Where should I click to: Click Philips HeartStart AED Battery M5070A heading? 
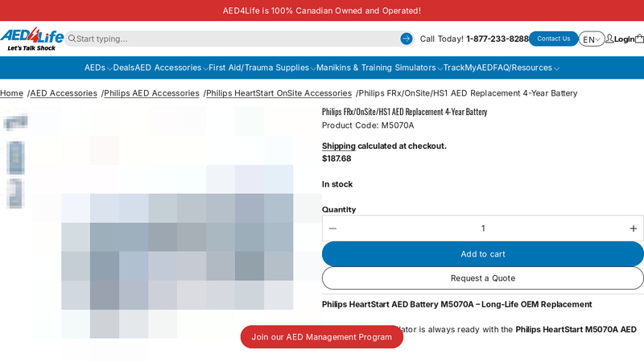tap(456, 305)
